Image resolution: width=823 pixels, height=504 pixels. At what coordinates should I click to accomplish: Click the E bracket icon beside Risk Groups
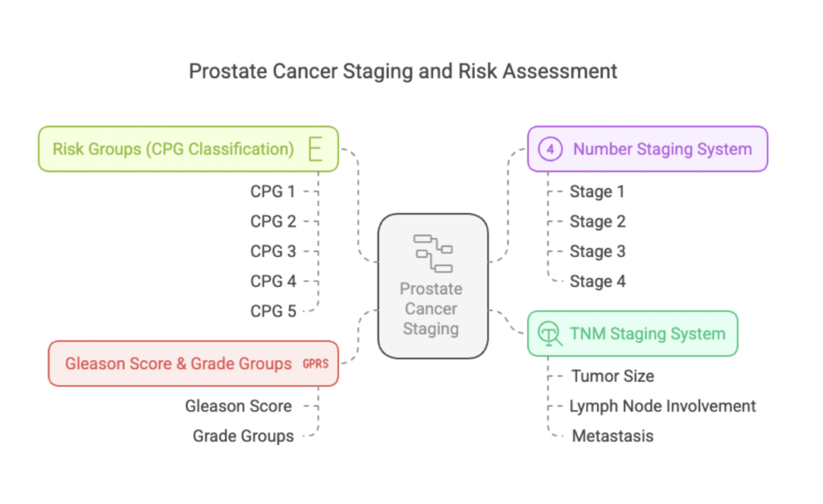click(x=315, y=149)
